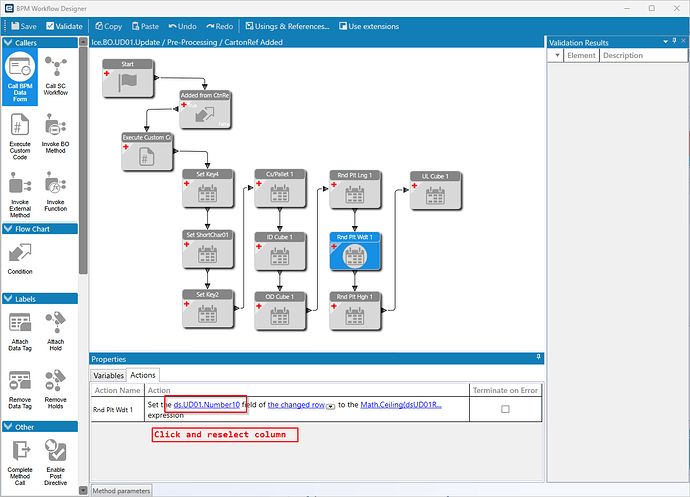Screen dimensions: 690x497
Task: Open Usings & References dialog
Action: click(x=287, y=26)
